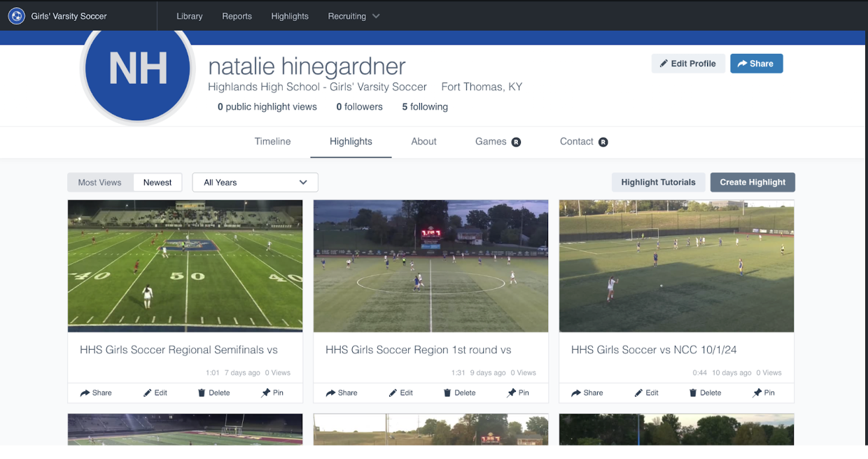Click the Edit Profile button

688,64
